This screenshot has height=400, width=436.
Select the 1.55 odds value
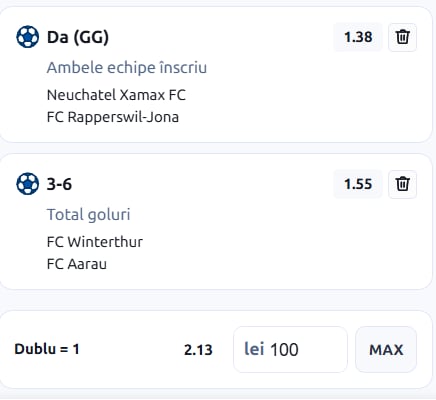tap(358, 184)
